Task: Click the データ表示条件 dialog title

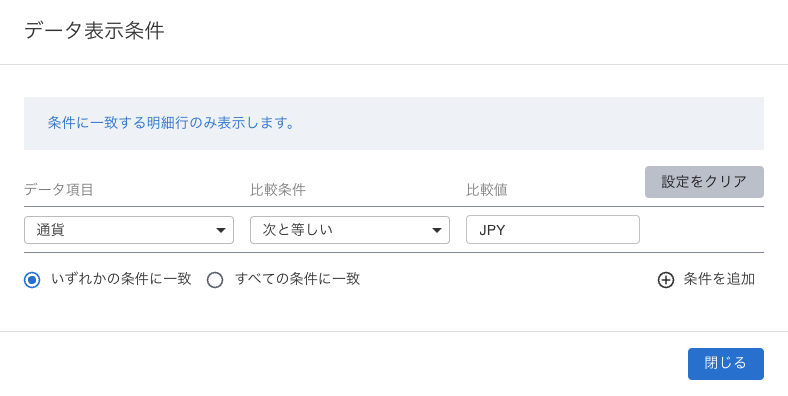Action: tap(94, 31)
